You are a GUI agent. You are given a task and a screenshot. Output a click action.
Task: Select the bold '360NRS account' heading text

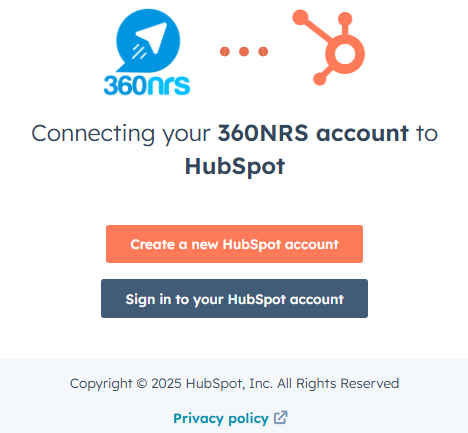click(313, 133)
